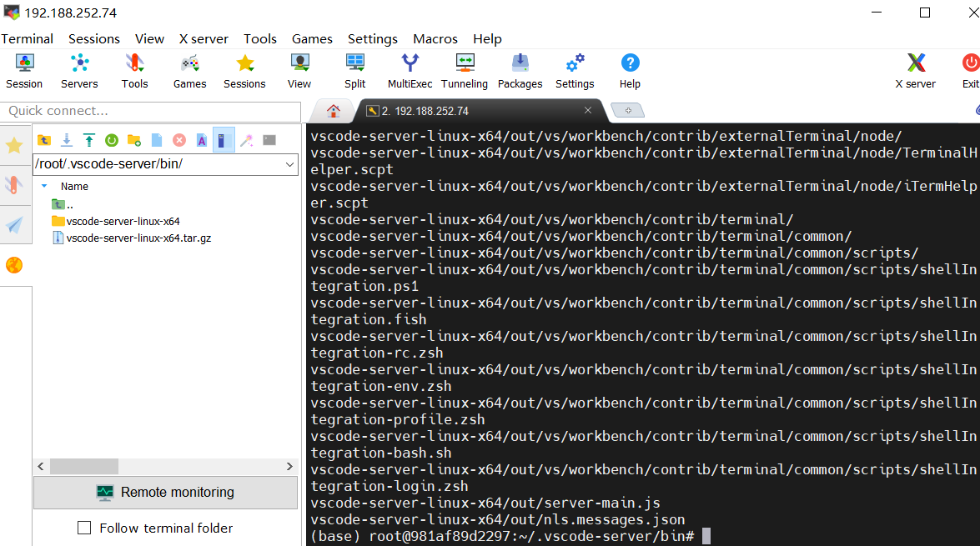Viewport: 980px width, 546px height.
Task: Start a new Session
Action: coord(24,71)
